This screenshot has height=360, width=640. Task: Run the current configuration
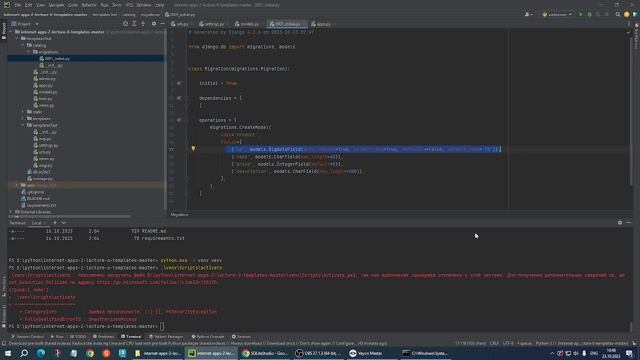[581, 14]
